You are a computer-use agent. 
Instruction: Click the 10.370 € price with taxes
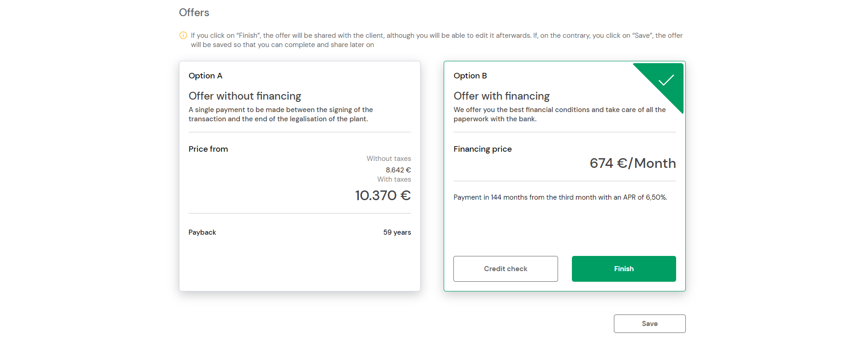[x=383, y=196]
